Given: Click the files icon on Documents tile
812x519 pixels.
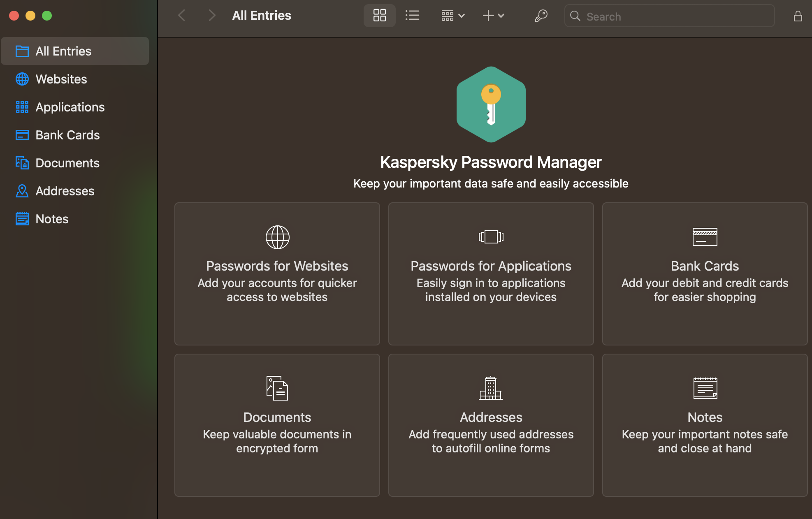Looking at the screenshot, I should pyautogui.click(x=277, y=388).
